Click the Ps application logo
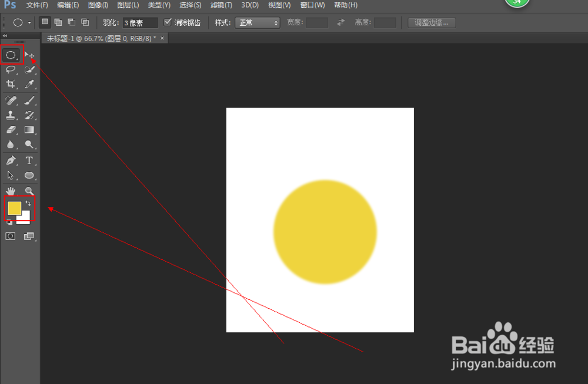This screenshot has height=384, width=588. pyautogui.click(x=10, y=5)
